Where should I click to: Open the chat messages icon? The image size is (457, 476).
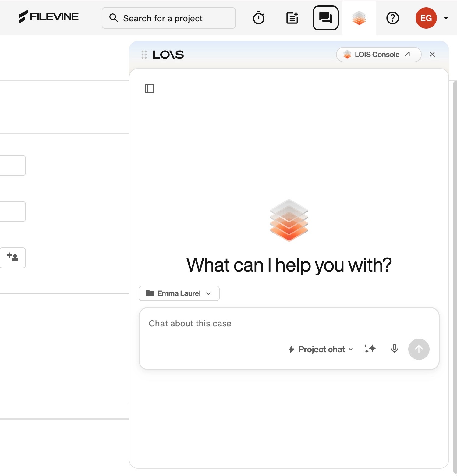click(326, 18)
